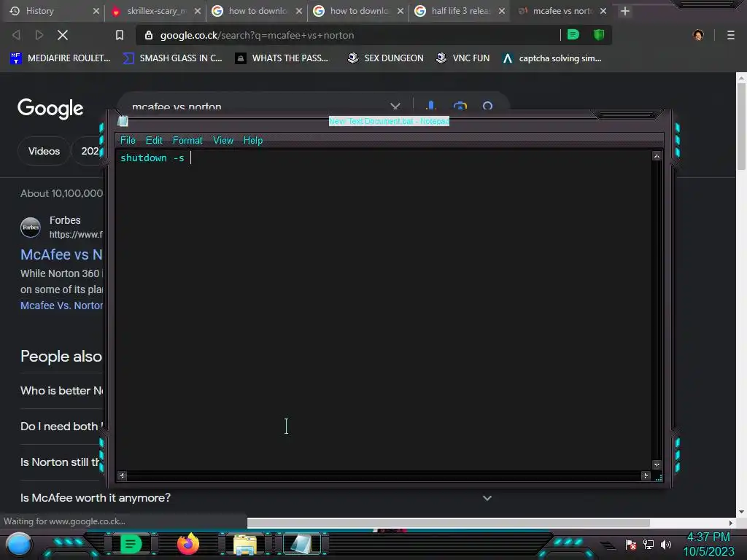The width and height of the screenshot is (747, 560).
Task: Open SMASH GLASS IN C... bookmark
Action: tap(172, 58)
